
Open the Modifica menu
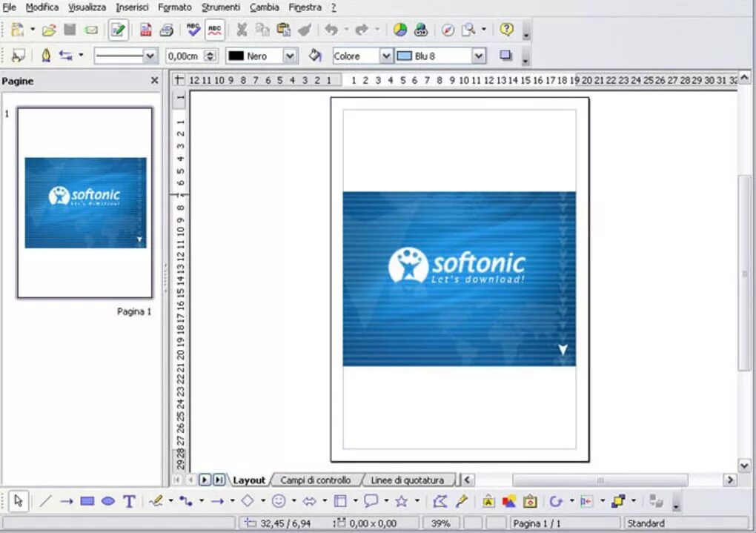click(42, 7)
